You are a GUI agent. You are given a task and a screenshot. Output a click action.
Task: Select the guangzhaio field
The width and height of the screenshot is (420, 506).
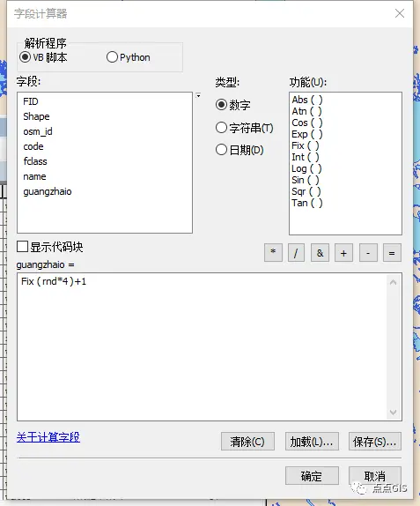(x=48, y=191)
